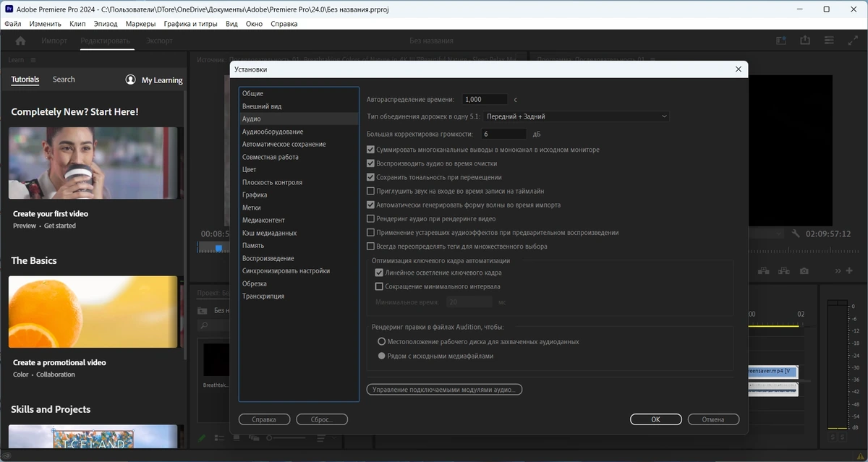
Task: Open 'Create a promotional video' orange thumbnail
Action: pyautogui.click(x=93, y=312)
